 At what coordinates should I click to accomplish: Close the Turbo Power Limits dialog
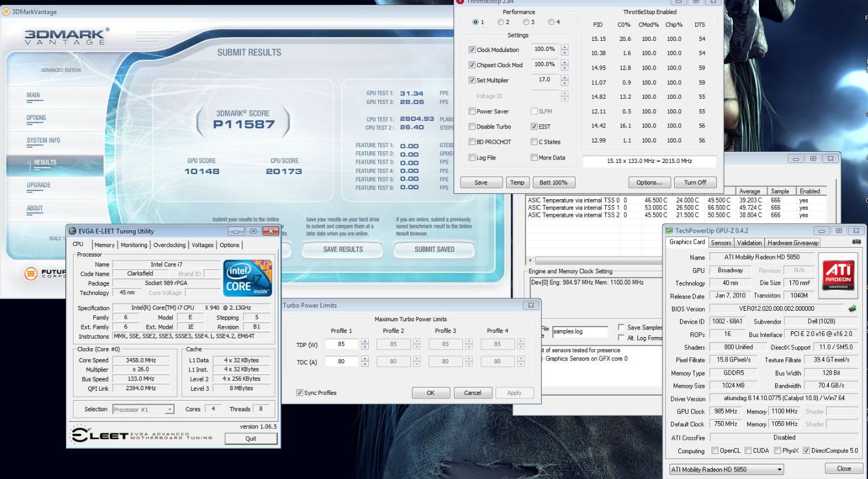tap(531, 305)
